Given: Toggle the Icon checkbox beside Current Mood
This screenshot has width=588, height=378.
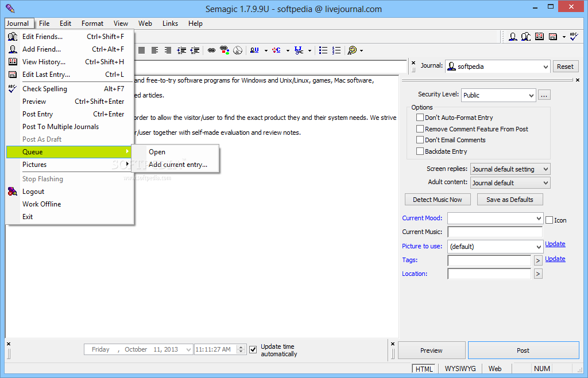Looking at the screenshot, I should coord(550,220).
